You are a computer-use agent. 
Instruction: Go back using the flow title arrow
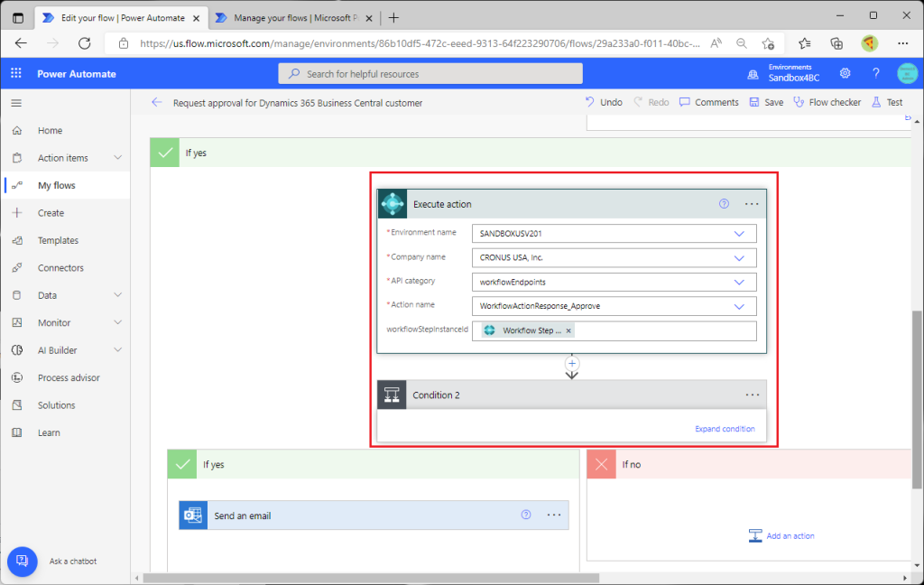point(157,103)
